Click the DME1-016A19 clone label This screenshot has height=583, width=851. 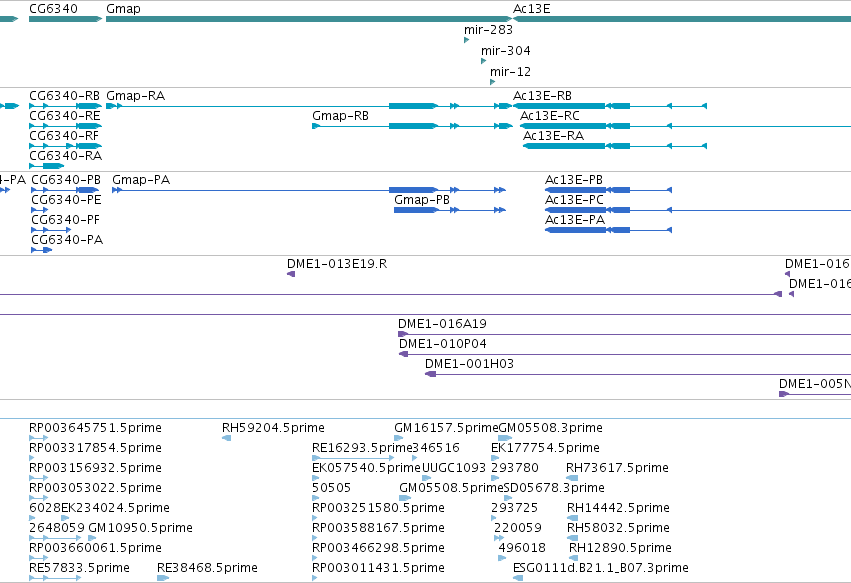click(x=442, y=324)
